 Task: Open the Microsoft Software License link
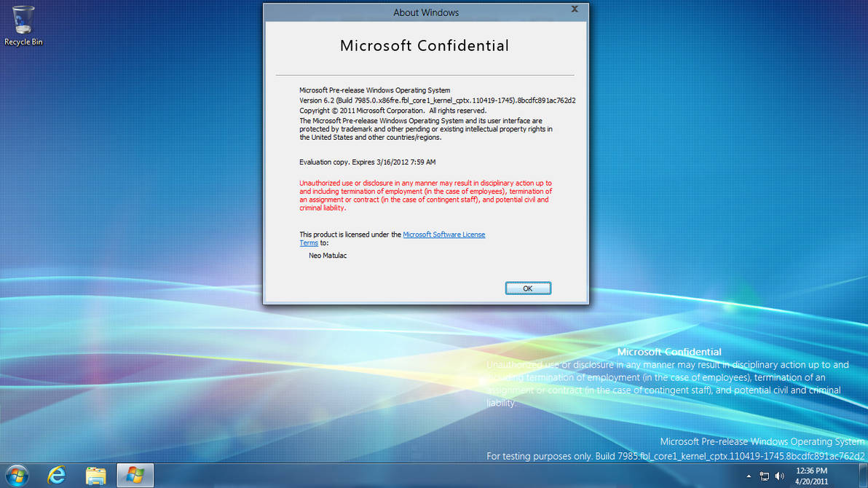coord(444,235)
